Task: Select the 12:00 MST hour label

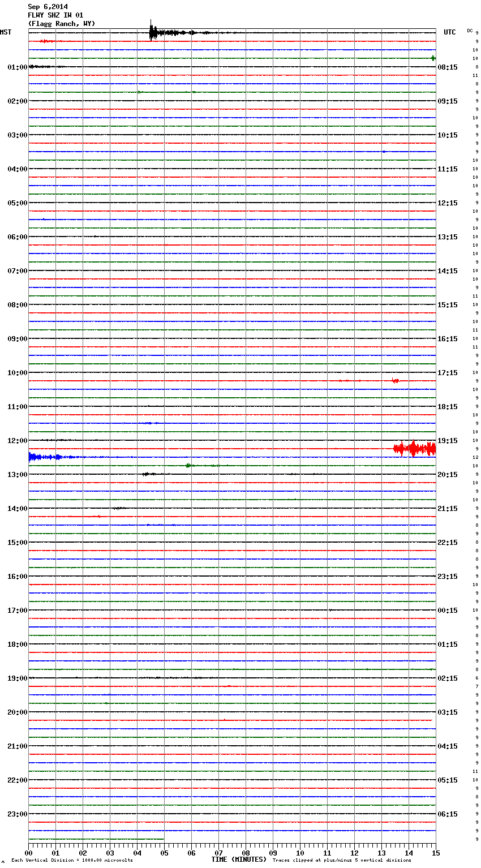Action: pos(17,441)
